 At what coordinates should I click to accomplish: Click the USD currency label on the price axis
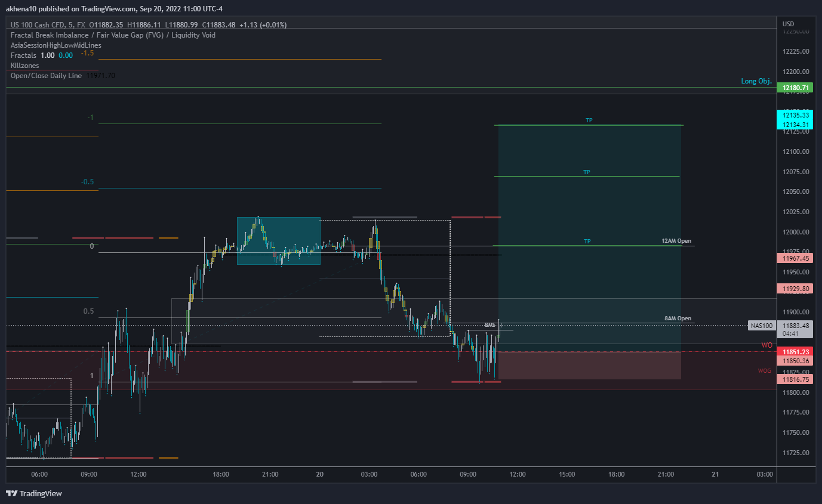click(x=788, y=24)
